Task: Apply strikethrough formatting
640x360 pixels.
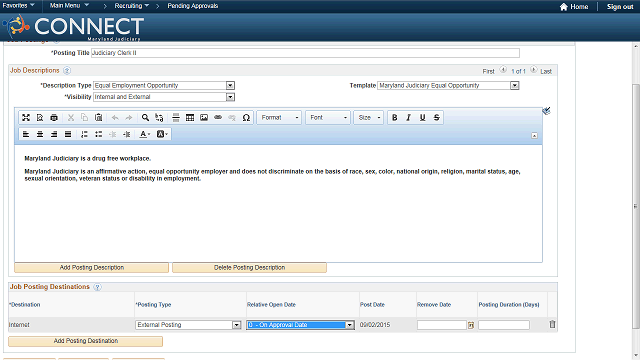Action: pyautogui.click(x=436, y=118)
